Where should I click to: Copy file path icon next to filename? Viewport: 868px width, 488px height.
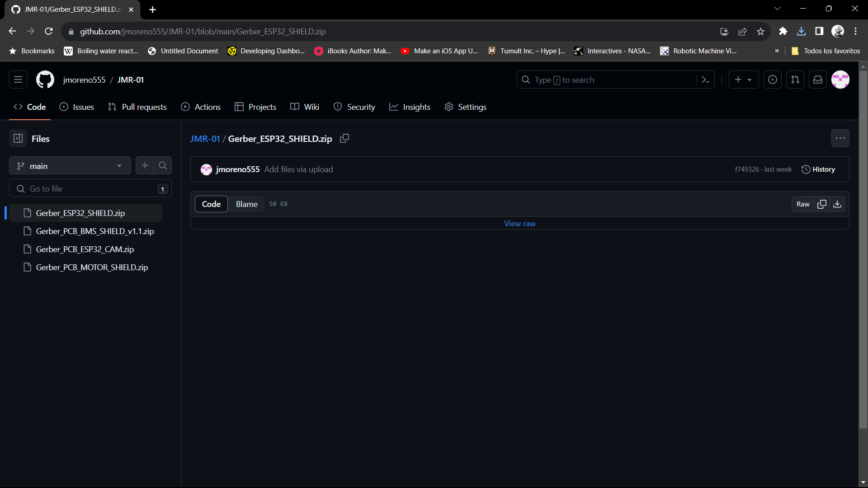coord(344,138)
